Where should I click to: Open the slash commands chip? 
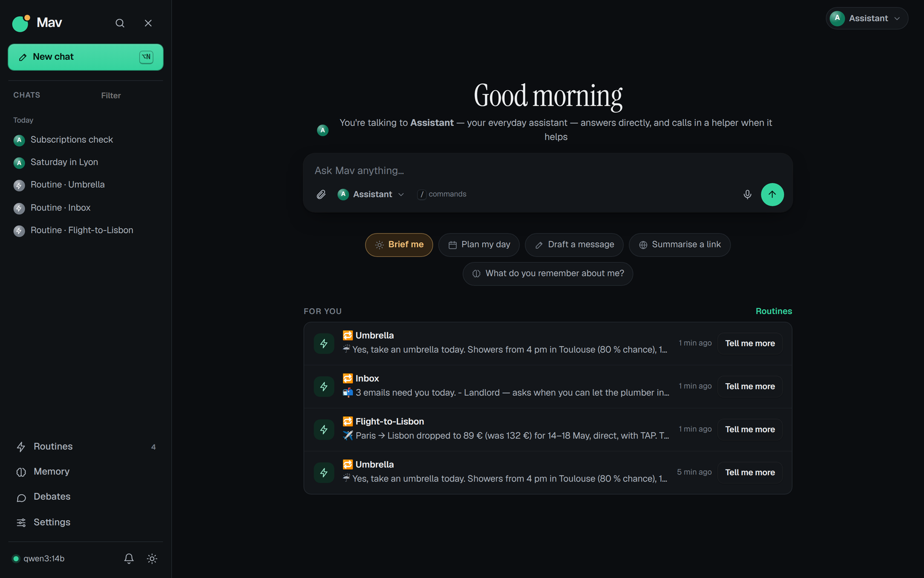(442, 195)
